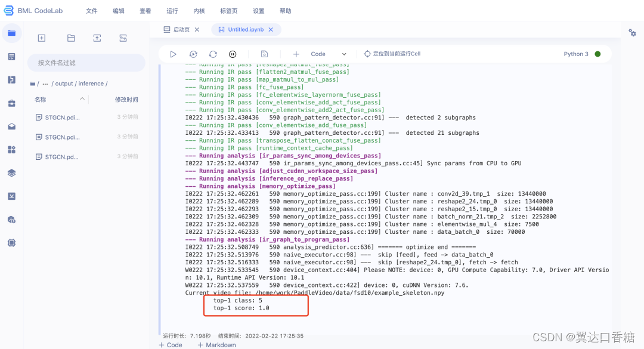Open the terminal-chart sidebar icon
The width and height of the screenshot is (644, 349).
[x=11, y=196]
